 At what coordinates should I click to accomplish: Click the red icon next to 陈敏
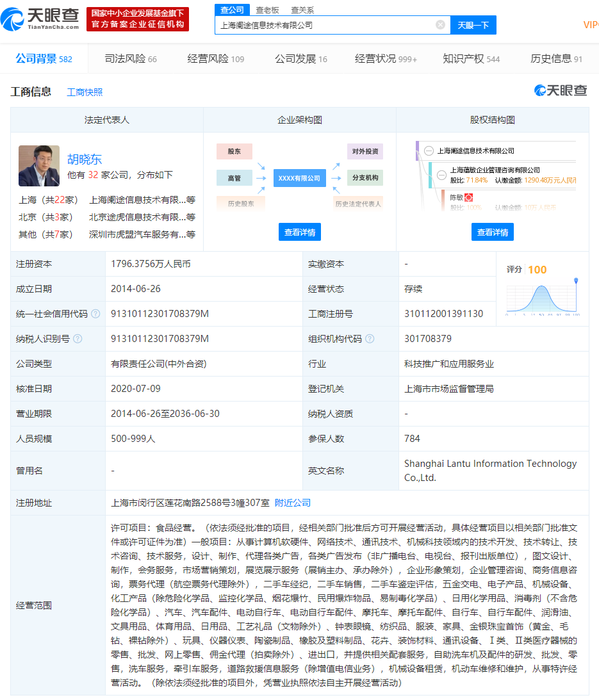(469, 198)
